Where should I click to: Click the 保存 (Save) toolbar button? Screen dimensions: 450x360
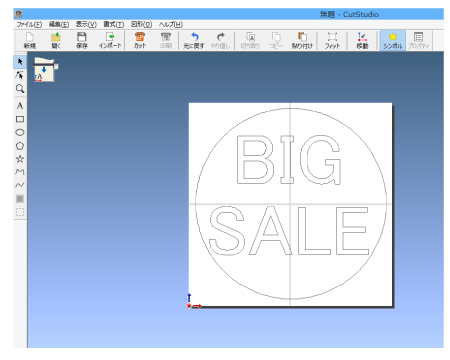point(82,41)
